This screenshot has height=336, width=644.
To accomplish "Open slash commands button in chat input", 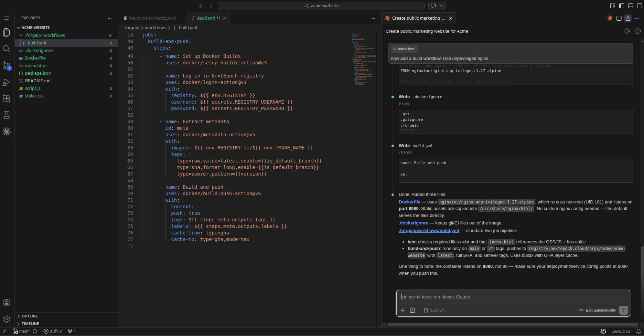I will 412,310.
